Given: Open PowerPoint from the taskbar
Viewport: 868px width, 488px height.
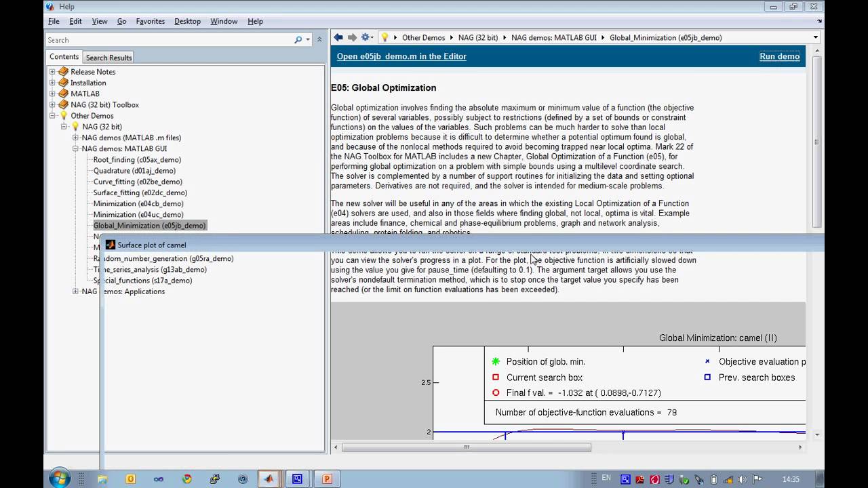Looking at the screenshot, I should tap(327, 479).
